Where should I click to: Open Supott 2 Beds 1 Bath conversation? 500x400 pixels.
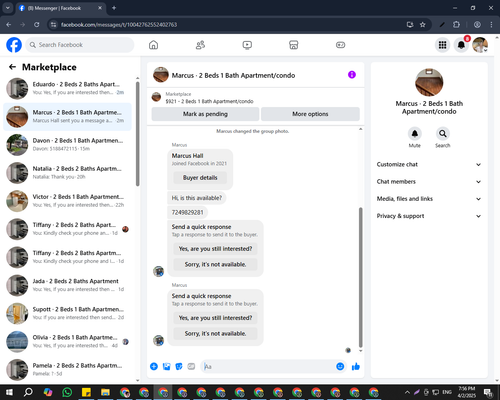(67, 313)
